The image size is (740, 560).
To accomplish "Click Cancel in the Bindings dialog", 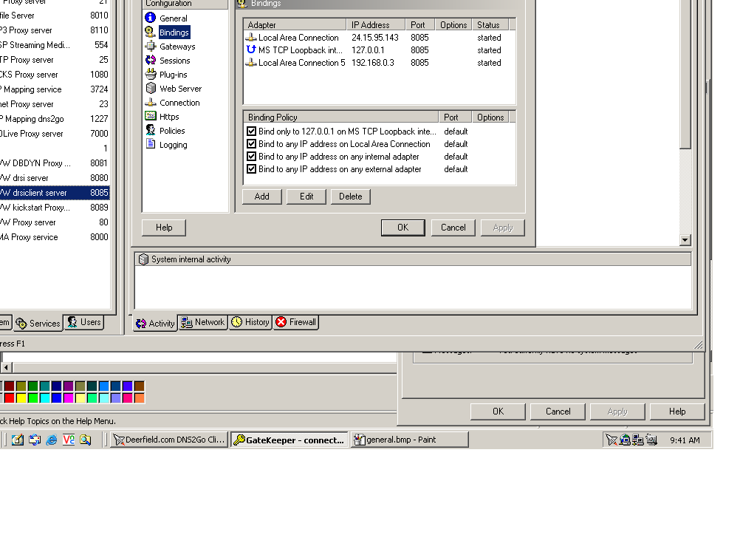I will coord(453,228).
